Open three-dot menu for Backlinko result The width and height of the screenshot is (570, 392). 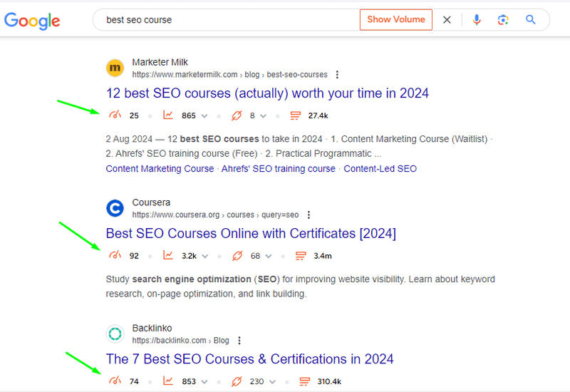239,341
